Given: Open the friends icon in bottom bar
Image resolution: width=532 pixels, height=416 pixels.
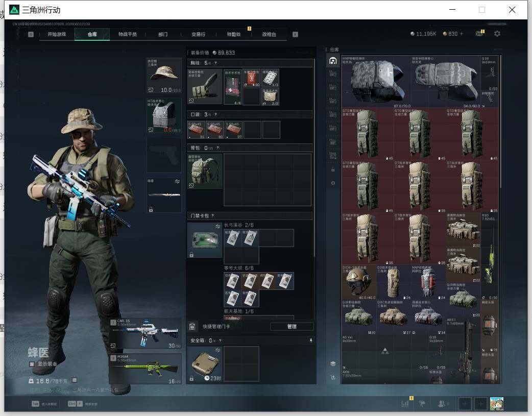Looking at the screenshot, I should coord(442,404).
